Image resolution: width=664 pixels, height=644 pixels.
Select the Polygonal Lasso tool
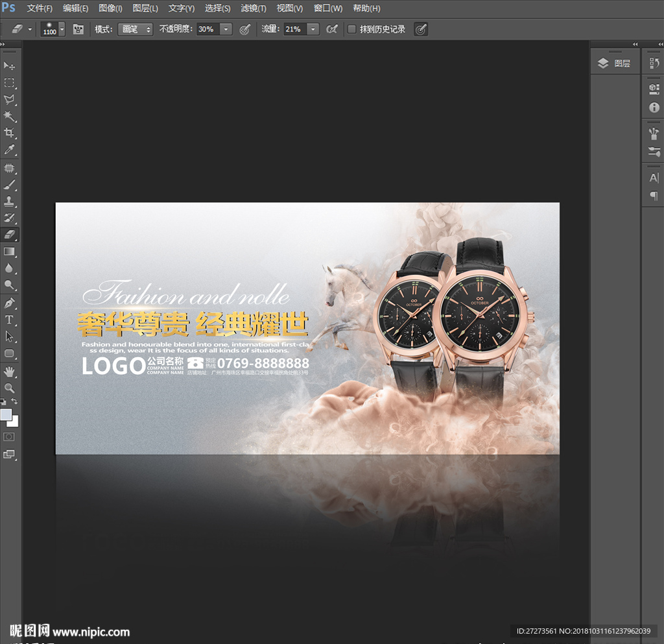tap(9, 99)
